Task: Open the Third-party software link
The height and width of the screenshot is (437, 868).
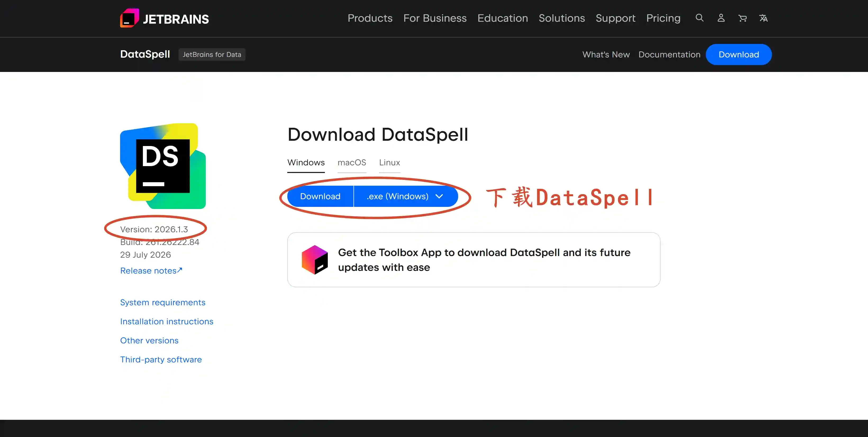Action: tap(161, 359)
